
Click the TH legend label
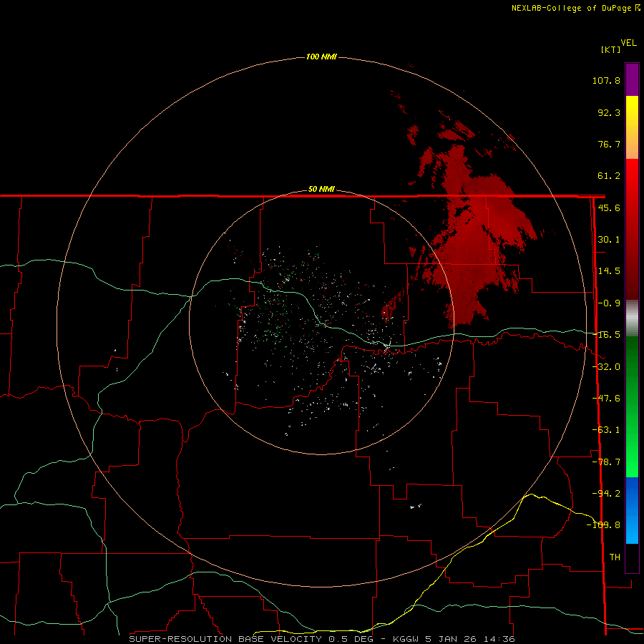pos(615,557)
